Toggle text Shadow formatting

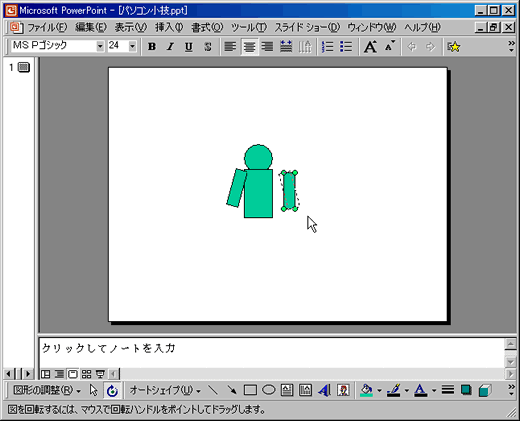tap(208, 47)
